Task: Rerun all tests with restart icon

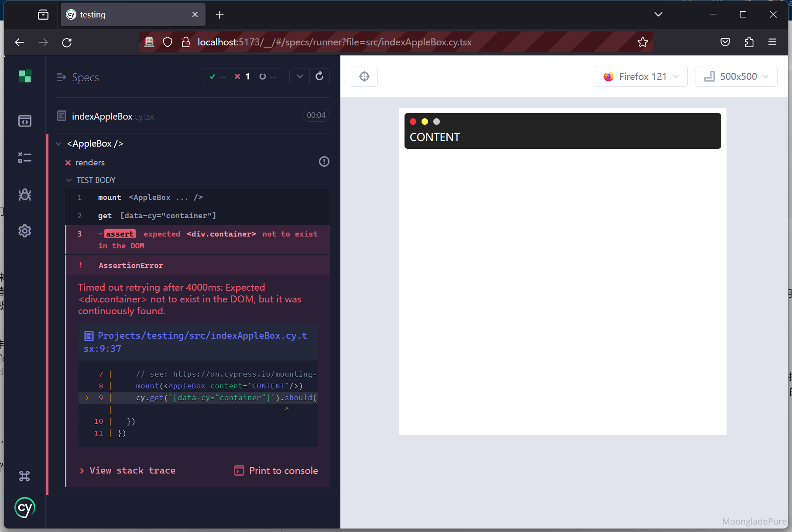Action: (319, 76)
